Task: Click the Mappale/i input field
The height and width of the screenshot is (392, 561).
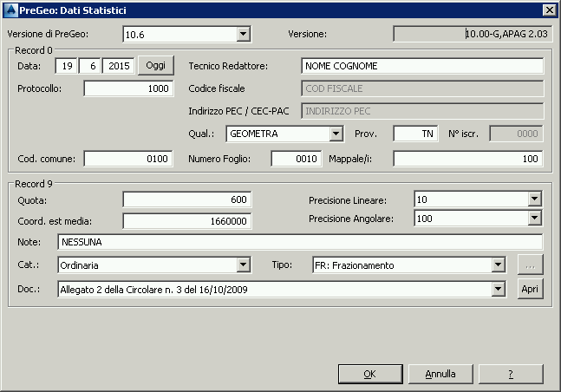Action: pyautogui.click(x=467, y=159)
